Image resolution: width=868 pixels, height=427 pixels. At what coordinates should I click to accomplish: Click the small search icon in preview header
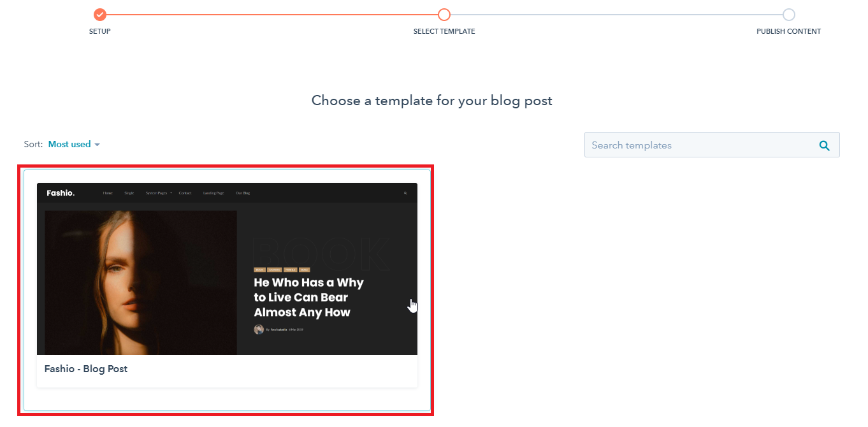[x=405, y=192]
